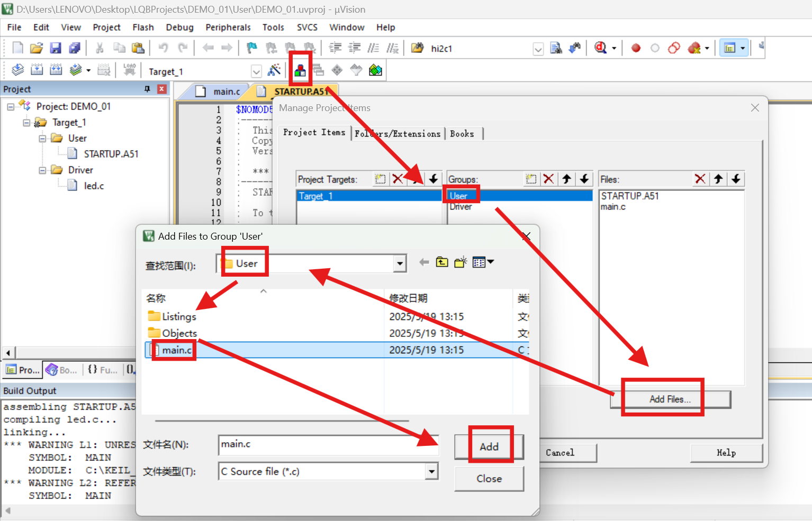The image size is (812, 521).
Task: Open the Manage Project Items toolbar icon
Action: pos(300,70)
